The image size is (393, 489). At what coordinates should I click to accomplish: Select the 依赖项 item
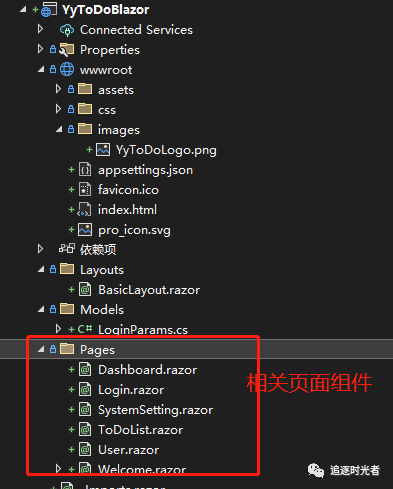coord(98,249)
